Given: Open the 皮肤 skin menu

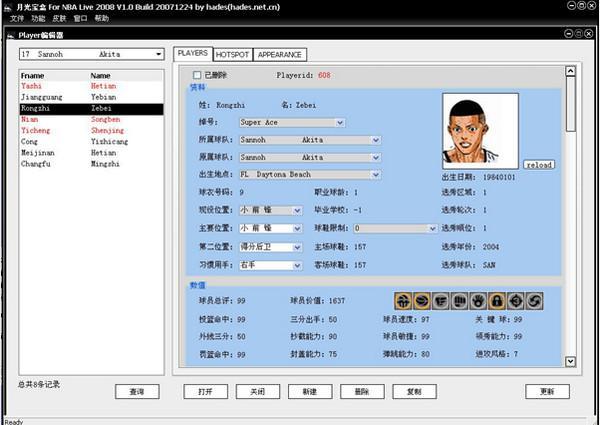Looking at the screenshot, I should (x=59, y=18).
